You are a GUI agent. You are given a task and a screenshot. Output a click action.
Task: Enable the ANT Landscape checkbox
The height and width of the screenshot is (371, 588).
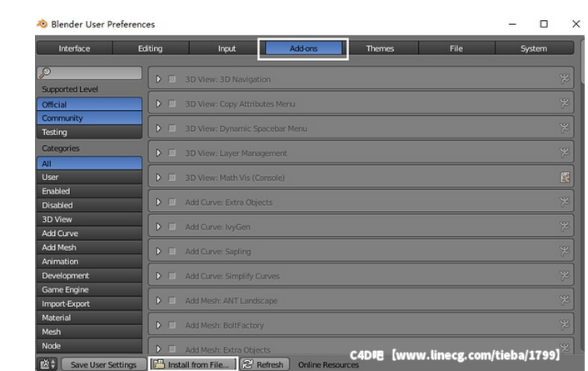(x=172, y=300)
